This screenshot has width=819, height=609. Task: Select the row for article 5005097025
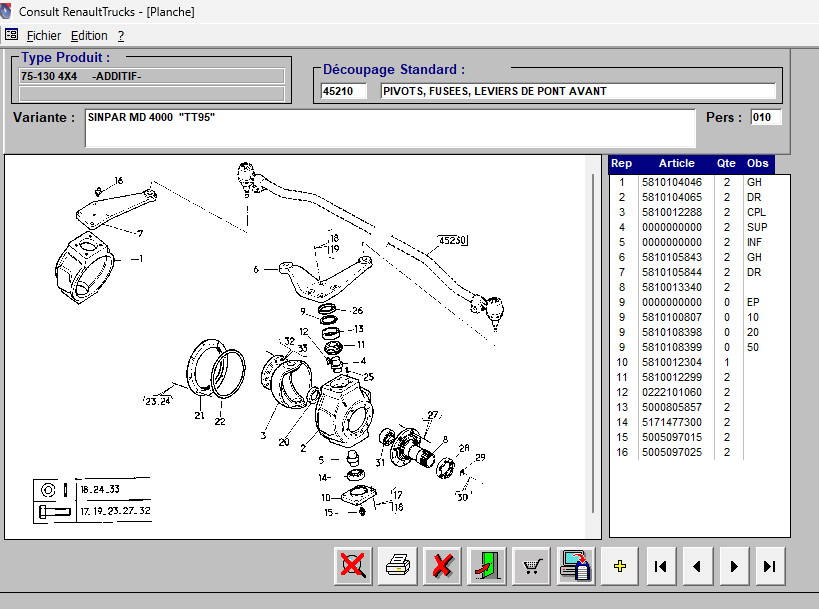pyautogui.click(x=672, y=452)
